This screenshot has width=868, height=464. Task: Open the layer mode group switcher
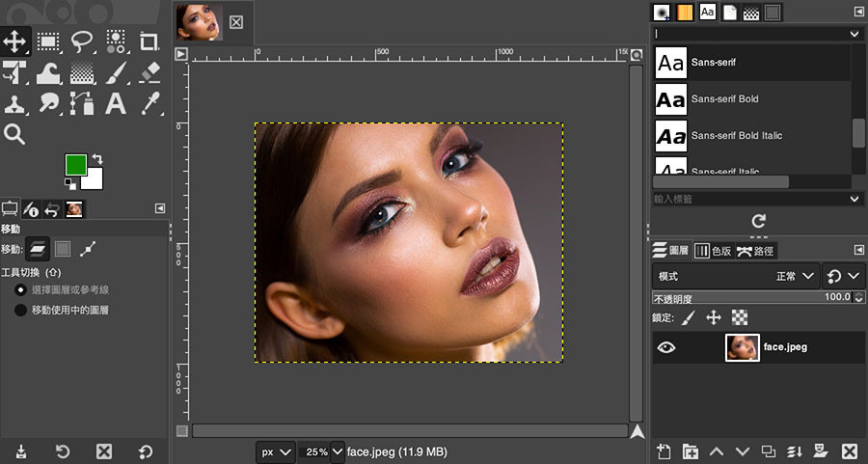(x=843, y=276)
